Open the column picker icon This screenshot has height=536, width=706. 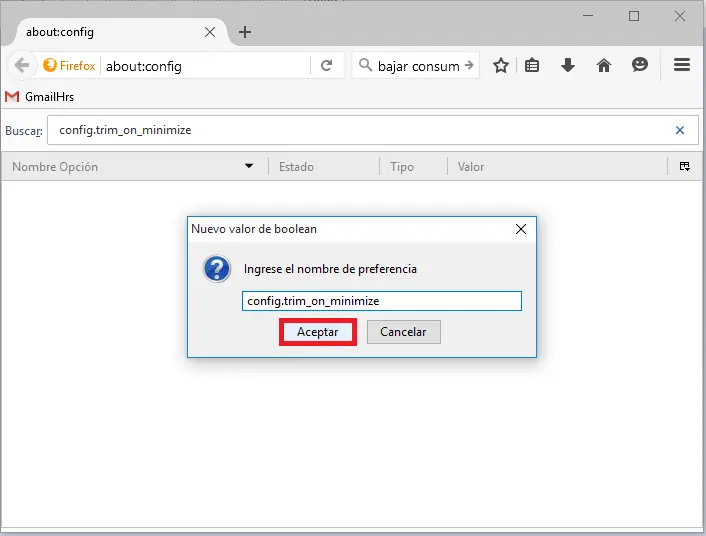point(684,166)
